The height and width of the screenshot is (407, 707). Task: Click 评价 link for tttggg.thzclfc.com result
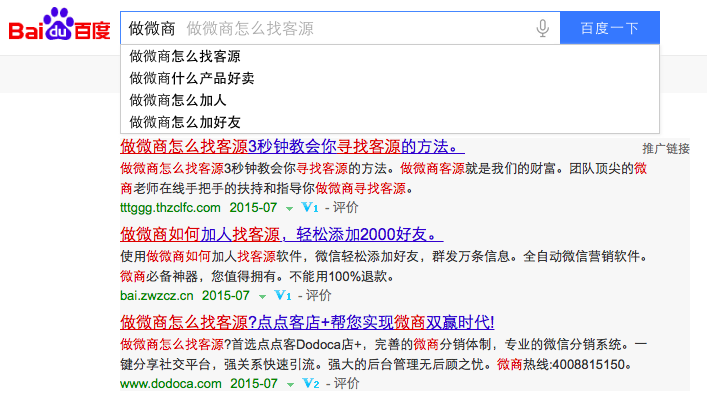(345, 208)
